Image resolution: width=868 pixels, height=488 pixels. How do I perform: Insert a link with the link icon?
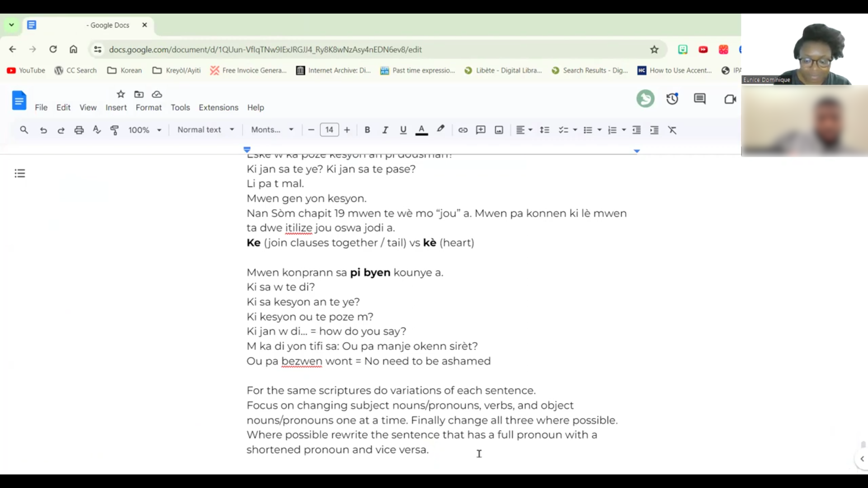[x=462, y=130]
